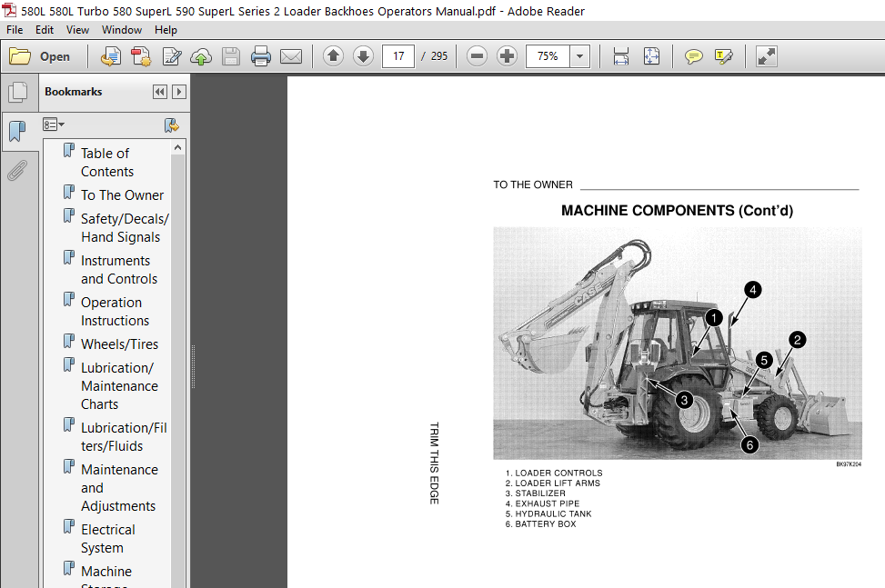Click the '6. BATTERY BOX' caption line
This screenshot has width=885, height=588.
[540, 523]
